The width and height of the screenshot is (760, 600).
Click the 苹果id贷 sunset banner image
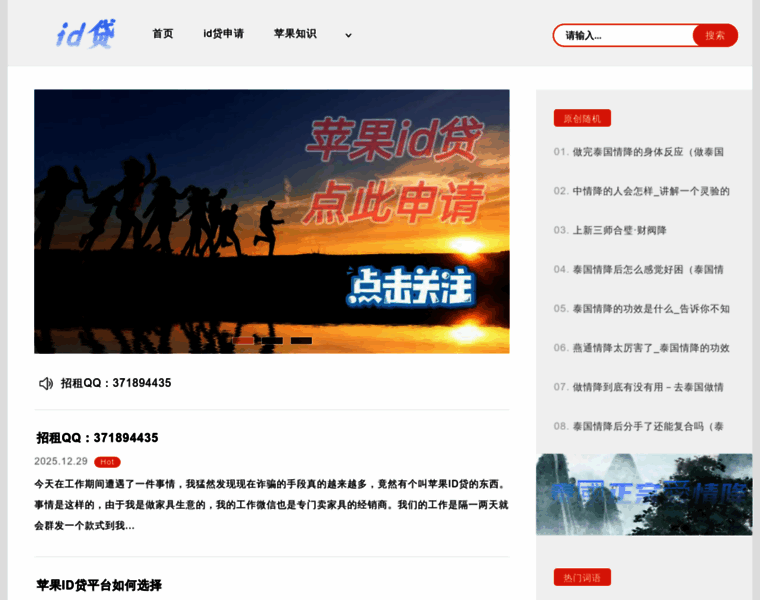271,221
